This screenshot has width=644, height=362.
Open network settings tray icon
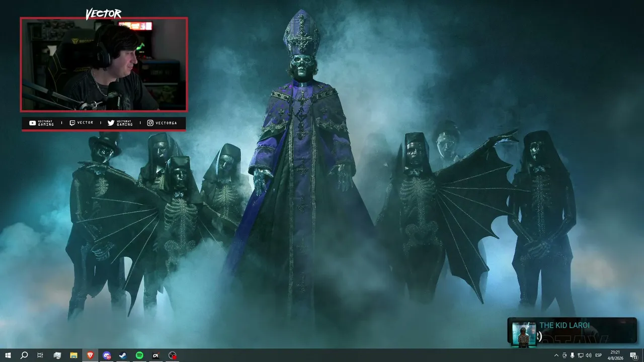[581, 355]
